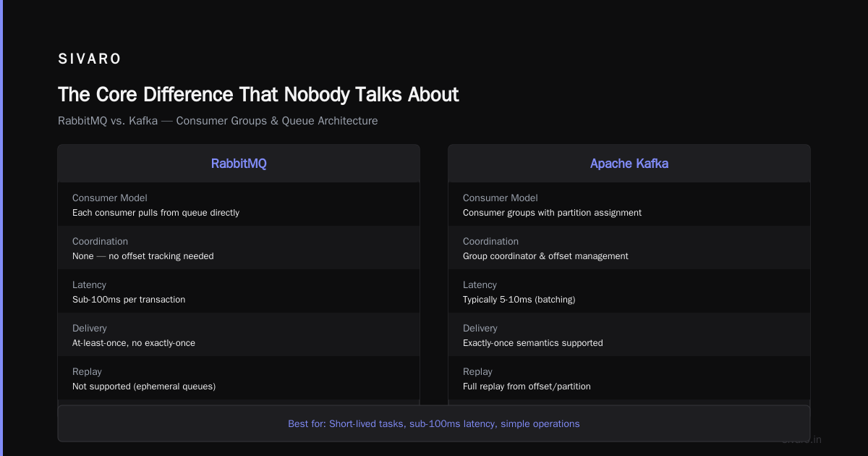
Task: Select "Latency" label in RabbitMQ column
Action: click(x=89, y=284)
